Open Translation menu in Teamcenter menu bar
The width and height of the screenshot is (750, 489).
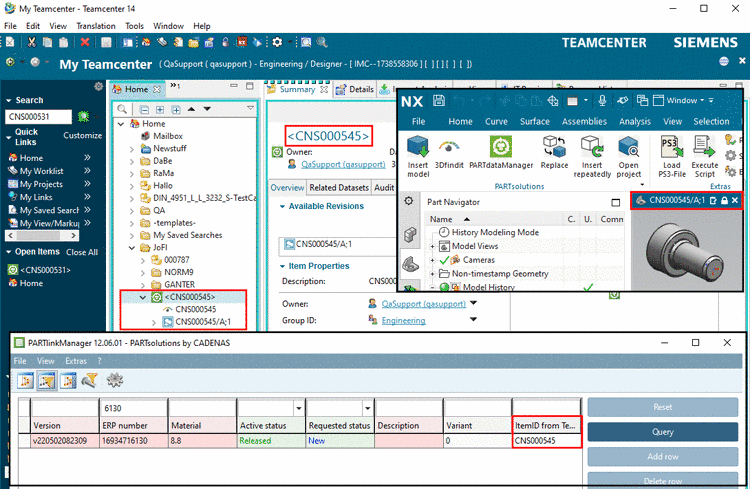tap(96, 26)
